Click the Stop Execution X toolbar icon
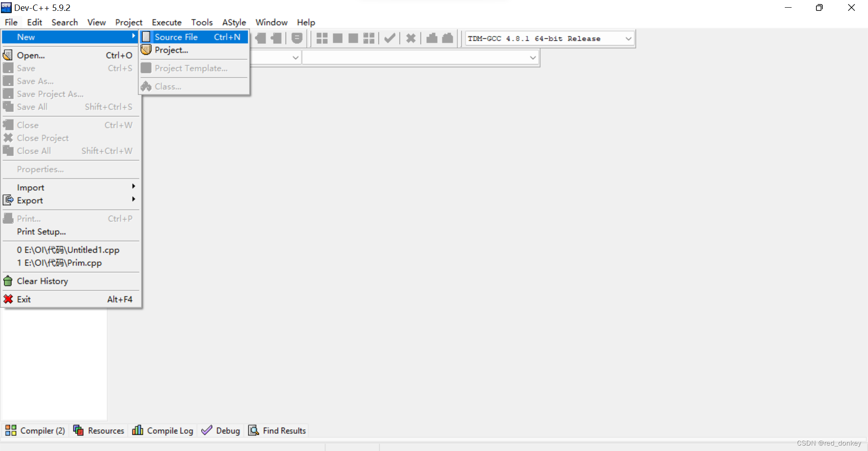This screenshot has height=451, width=868. [410, 38]
